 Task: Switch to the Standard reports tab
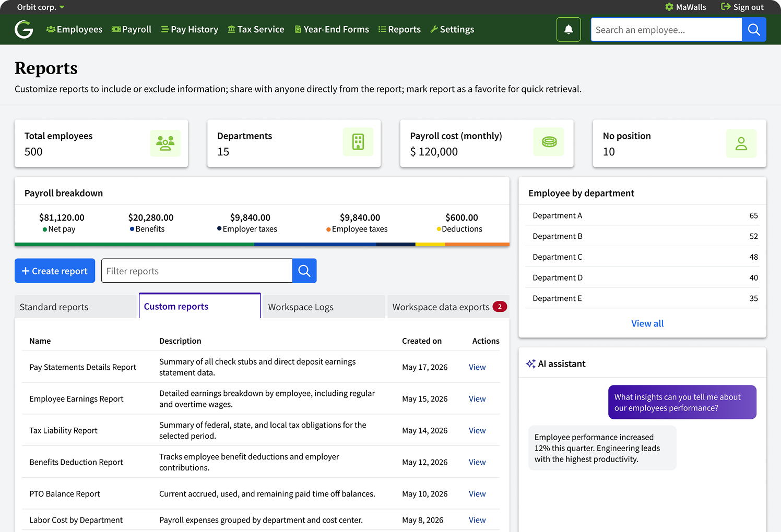pos(75,307)
